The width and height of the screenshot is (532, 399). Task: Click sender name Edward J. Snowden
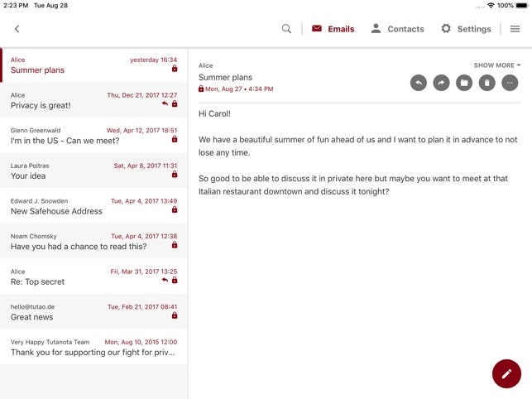40,201
